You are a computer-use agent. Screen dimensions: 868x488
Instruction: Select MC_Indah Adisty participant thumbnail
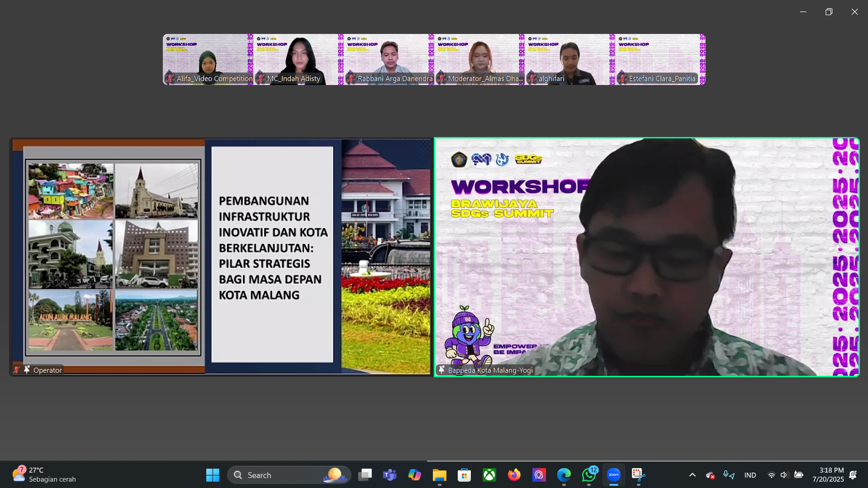click(x=298, y=59)
